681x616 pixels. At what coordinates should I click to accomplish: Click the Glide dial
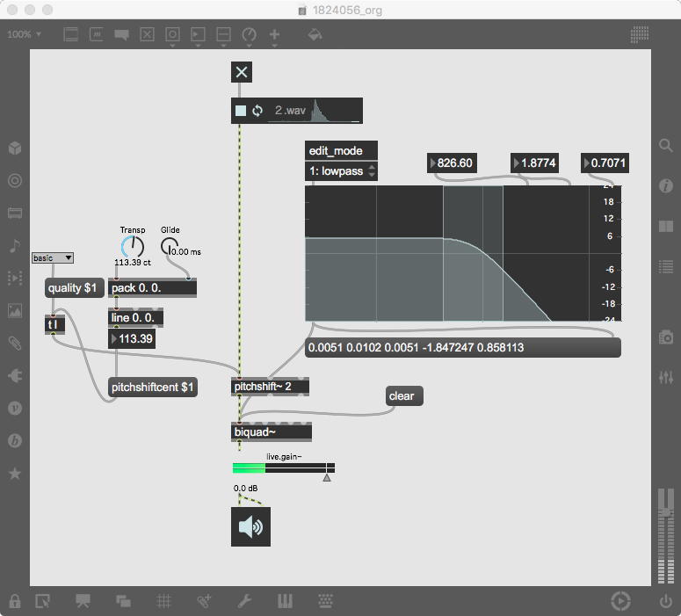click(169, 246)
